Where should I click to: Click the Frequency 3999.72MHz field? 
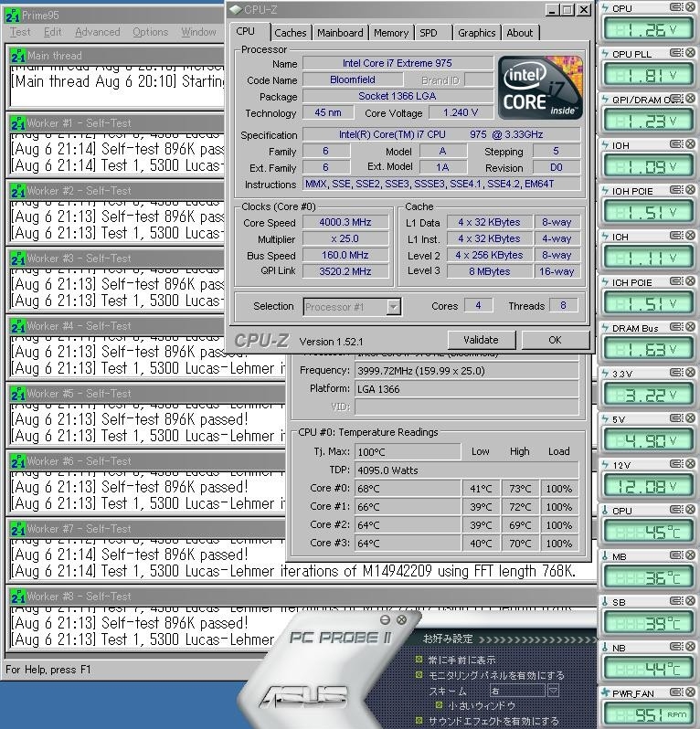(x=466, y=371)
